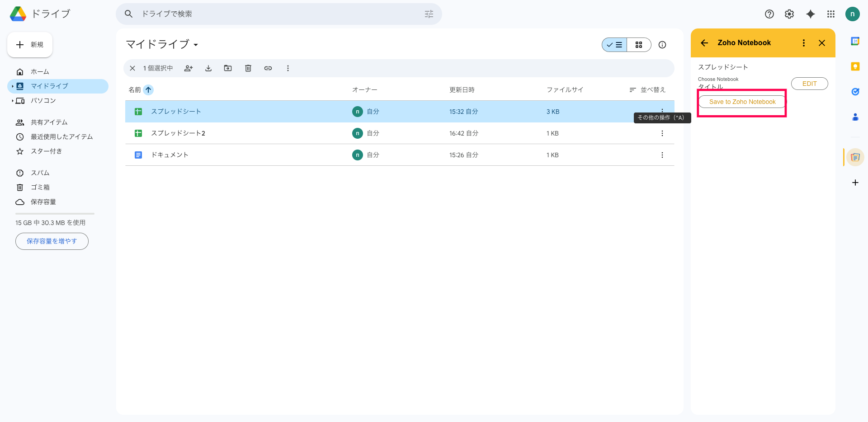Click the share (add person) toolbar icon
The image size is (868, 422).
tap(189, 68)
